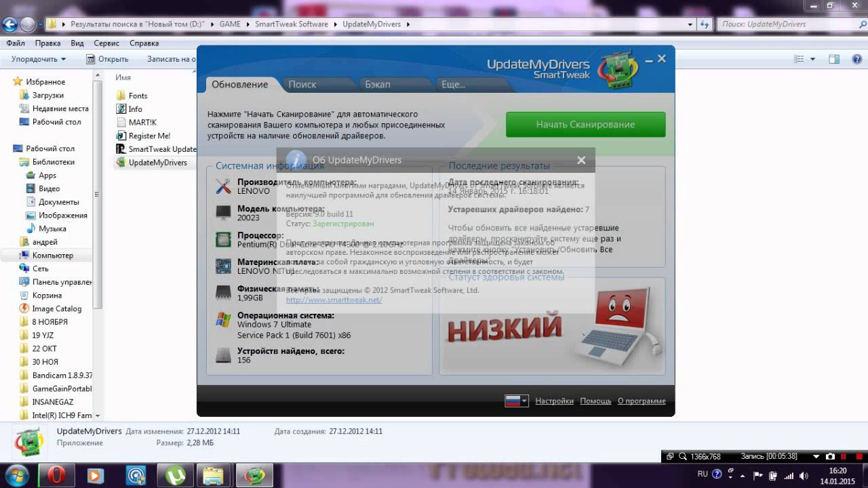Open the address bar history dropdown
The width and height of the screenshot is (868, 488).
click(x=690, y=24)
